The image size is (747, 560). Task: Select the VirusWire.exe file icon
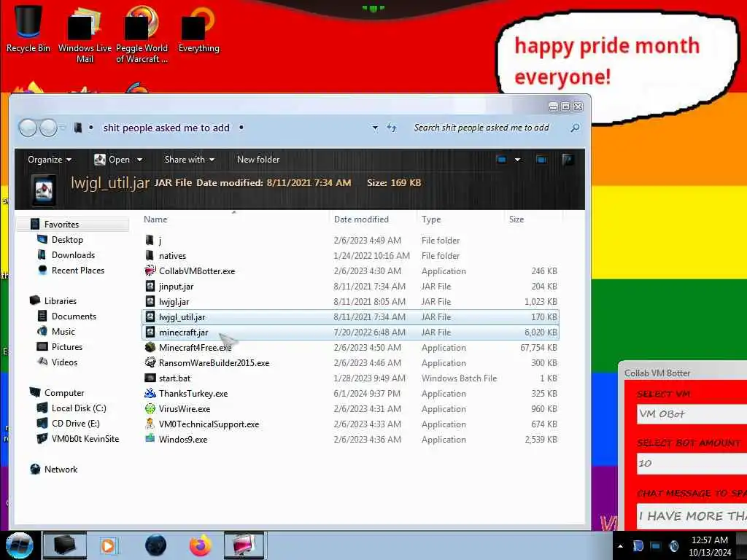point(150,408)
